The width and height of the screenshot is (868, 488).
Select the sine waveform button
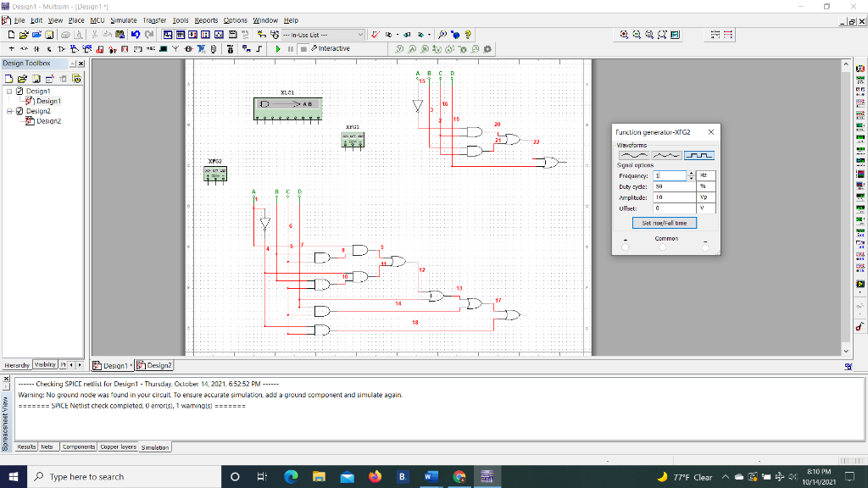(x=634, y=155)
